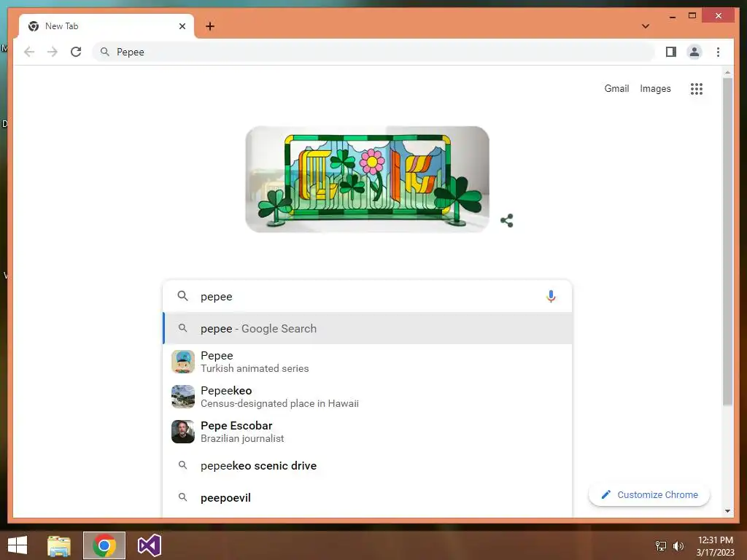The image size is (747, 560).
Task: Select the 'pepee - Google Search' suggestion
Action: (x=368, y=328)
